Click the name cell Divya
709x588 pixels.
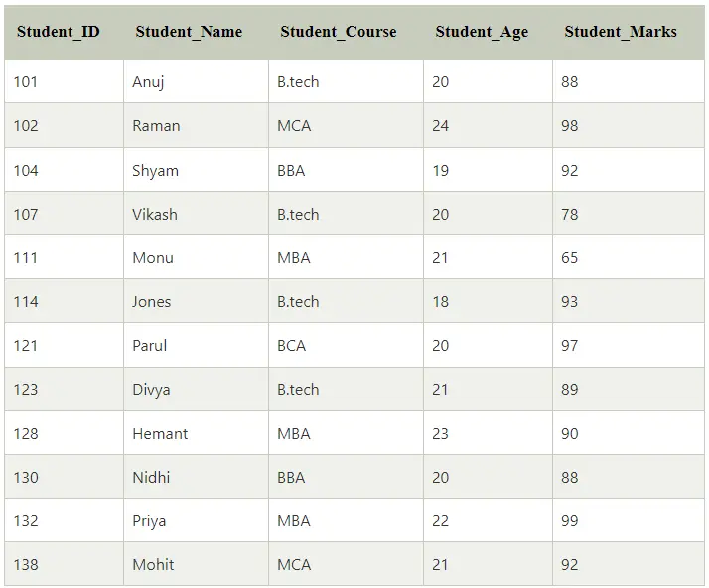click(196, 390)
